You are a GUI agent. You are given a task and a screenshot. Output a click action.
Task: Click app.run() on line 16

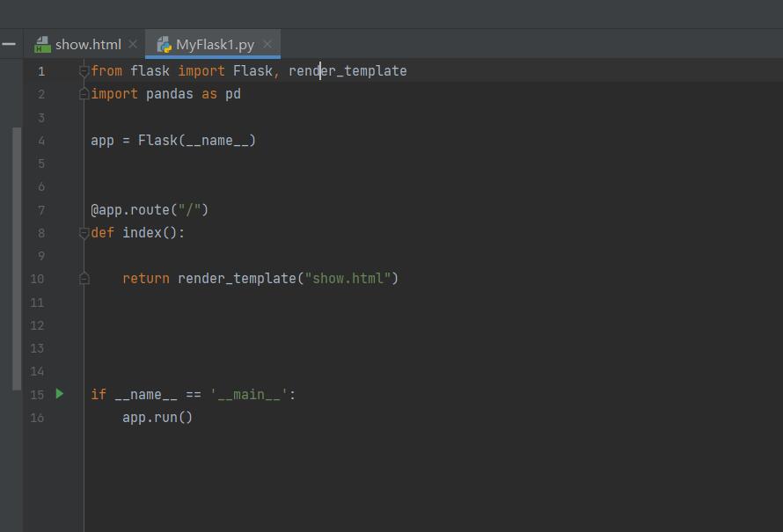[x=157, y=418]
